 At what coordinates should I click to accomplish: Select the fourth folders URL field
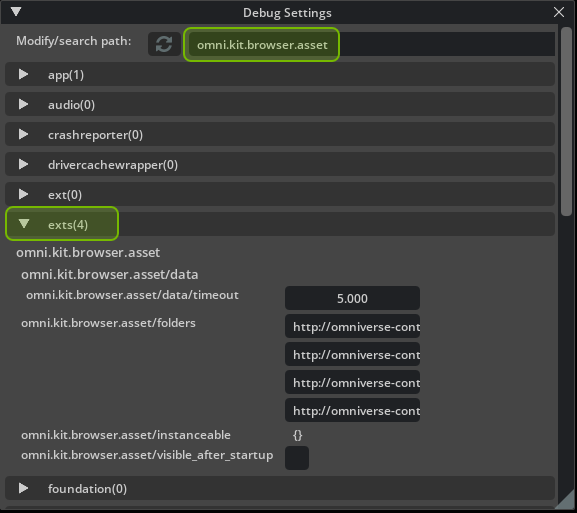352,410
